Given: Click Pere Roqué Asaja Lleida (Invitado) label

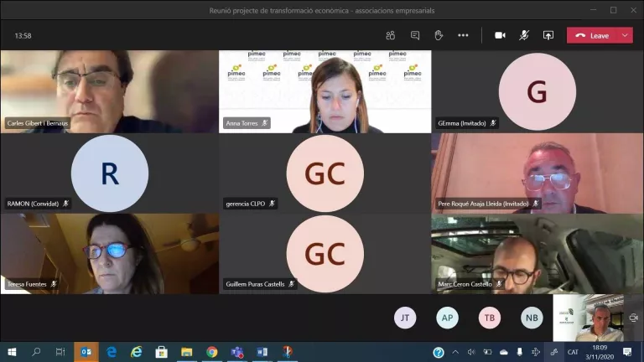Looking at the screenshot, I should point(488,204).
